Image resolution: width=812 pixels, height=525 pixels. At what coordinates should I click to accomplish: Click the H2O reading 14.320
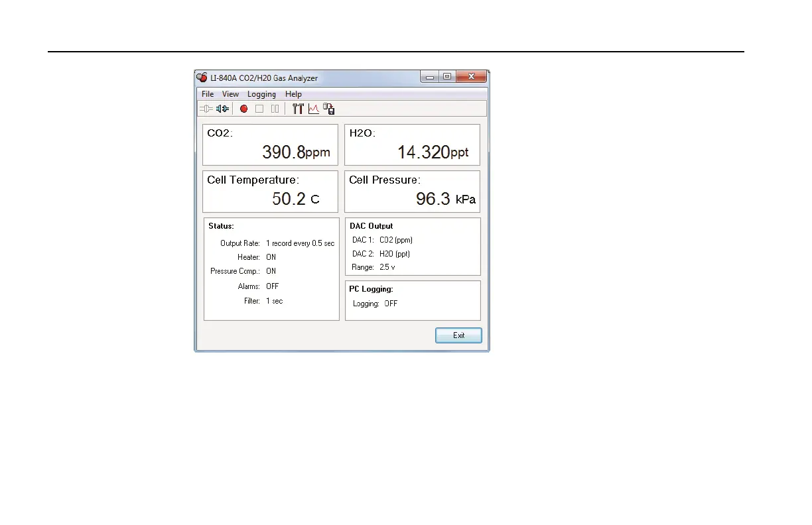(x=423, y=152)
